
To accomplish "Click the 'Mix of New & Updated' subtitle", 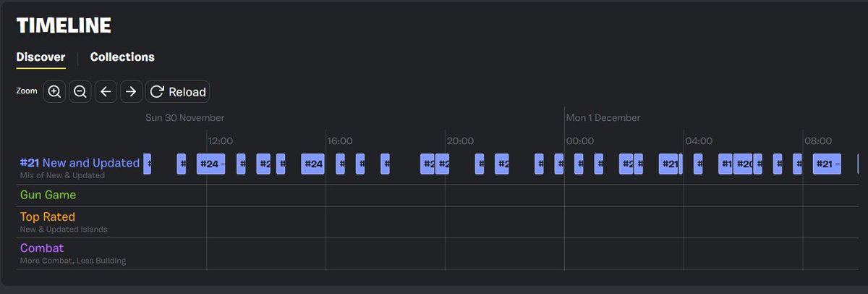I will [62, 175].
